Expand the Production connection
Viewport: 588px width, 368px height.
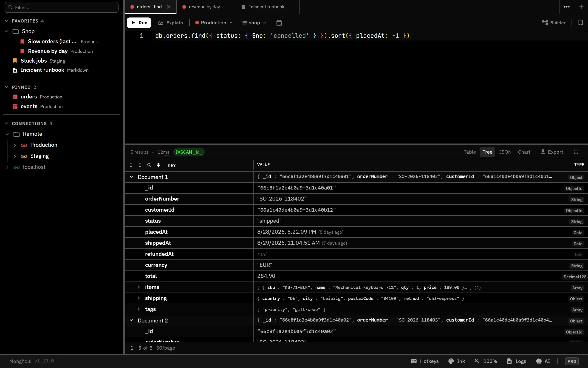[14, 145]
